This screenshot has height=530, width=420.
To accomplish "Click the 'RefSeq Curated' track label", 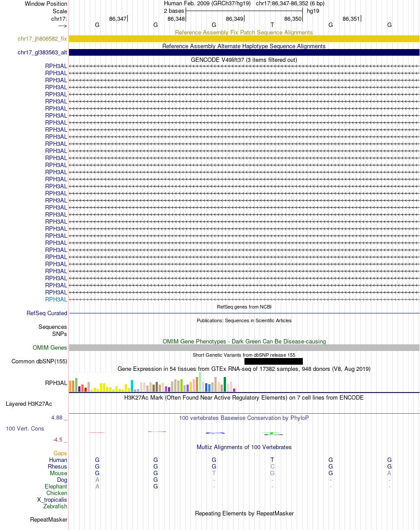I will click(x=47, y=313).
